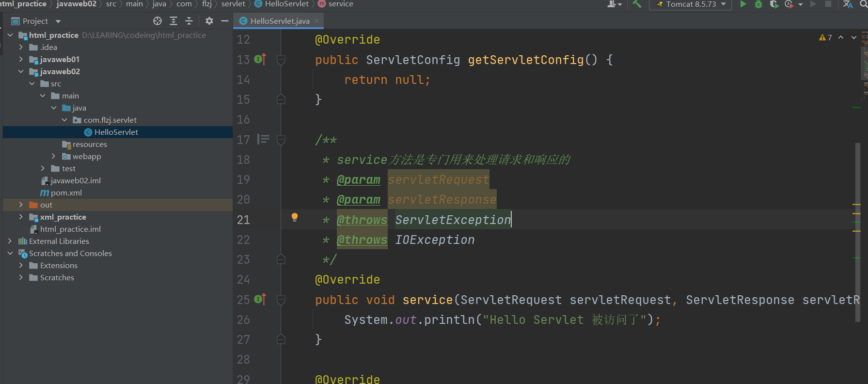The width and height of the screenshot is (868, 384).
Task: Click the lightbulb quick-fix icon on line 21
Action: [294, 217]
